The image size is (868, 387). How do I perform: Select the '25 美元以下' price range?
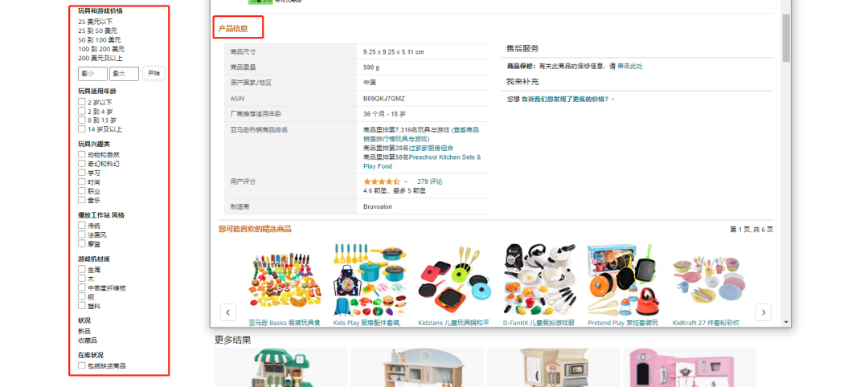pyautogui.click(x=95, y=22)
